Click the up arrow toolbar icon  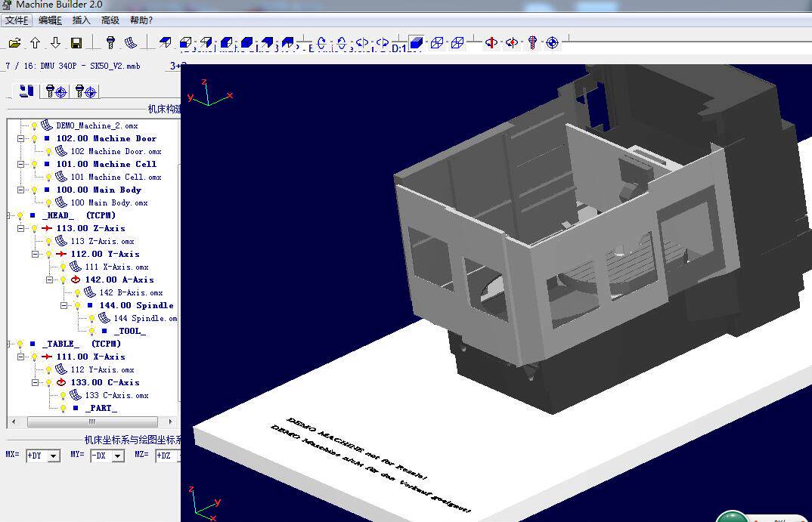pyautogui.click(x=36, y=43)
